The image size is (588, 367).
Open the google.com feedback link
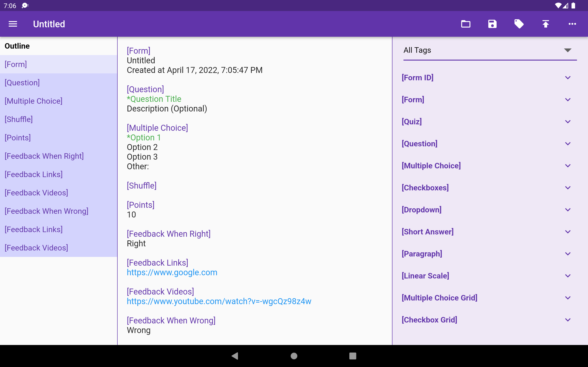click(x=172, y=272)
